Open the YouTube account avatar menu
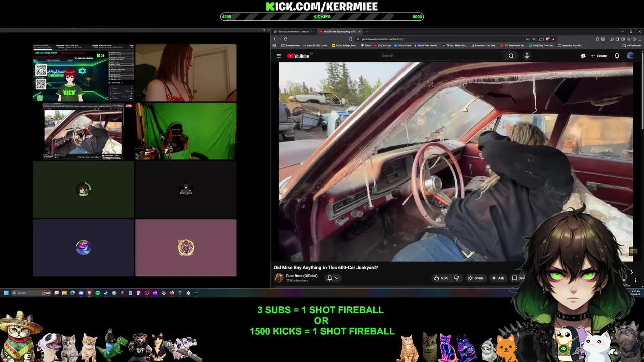 (631, 56)
